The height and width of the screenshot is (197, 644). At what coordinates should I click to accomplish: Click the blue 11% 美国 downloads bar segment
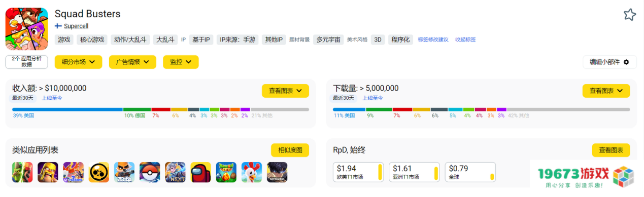[349, 109]
